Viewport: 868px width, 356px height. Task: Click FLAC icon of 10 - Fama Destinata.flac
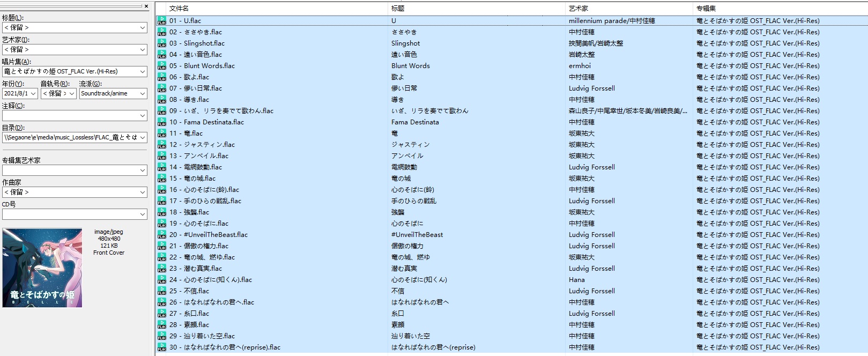coord(162,122)
